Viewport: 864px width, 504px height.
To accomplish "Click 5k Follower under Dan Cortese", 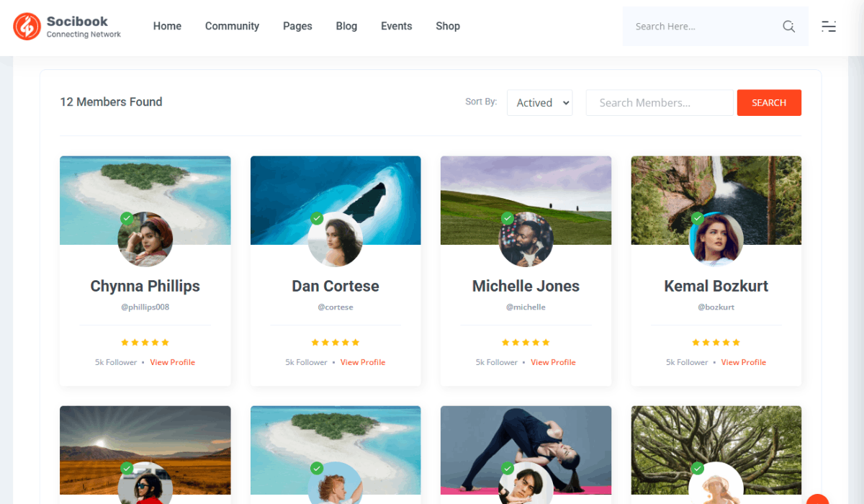I will (x=306, y=362).
